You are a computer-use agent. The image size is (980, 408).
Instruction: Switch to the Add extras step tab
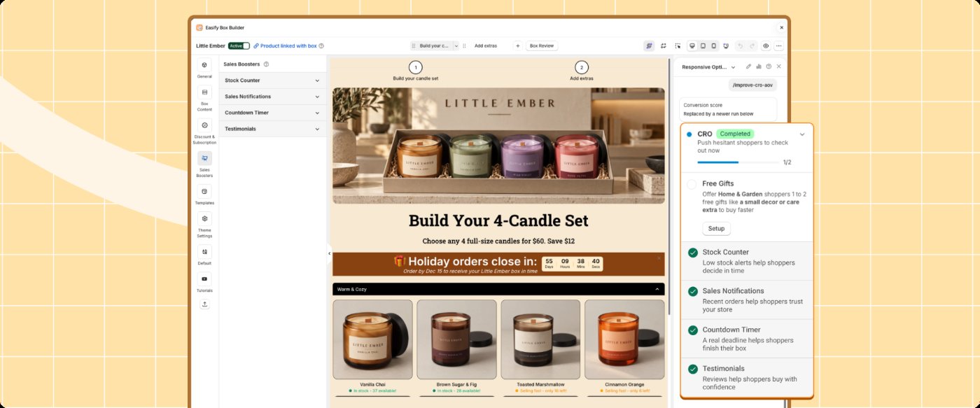486,45
